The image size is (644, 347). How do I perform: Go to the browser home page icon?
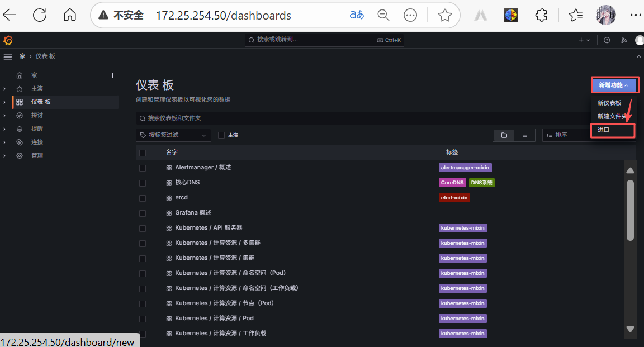(x=70, y=15)
